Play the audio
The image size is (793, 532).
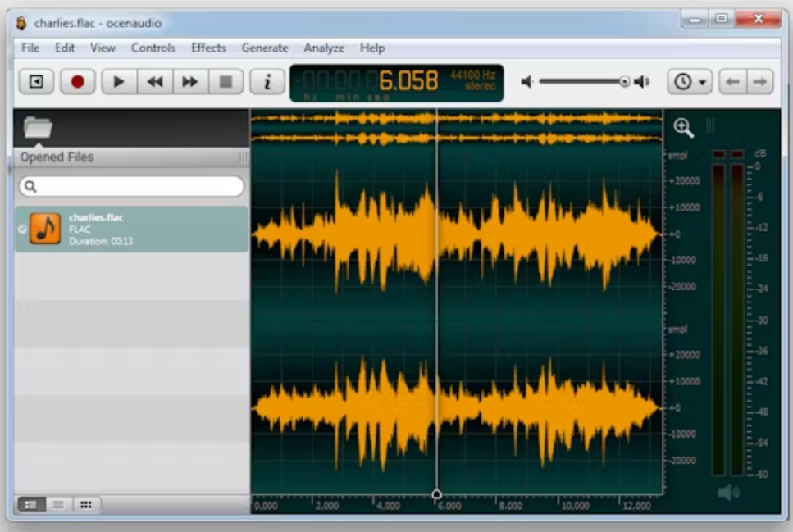coord(119,81)
